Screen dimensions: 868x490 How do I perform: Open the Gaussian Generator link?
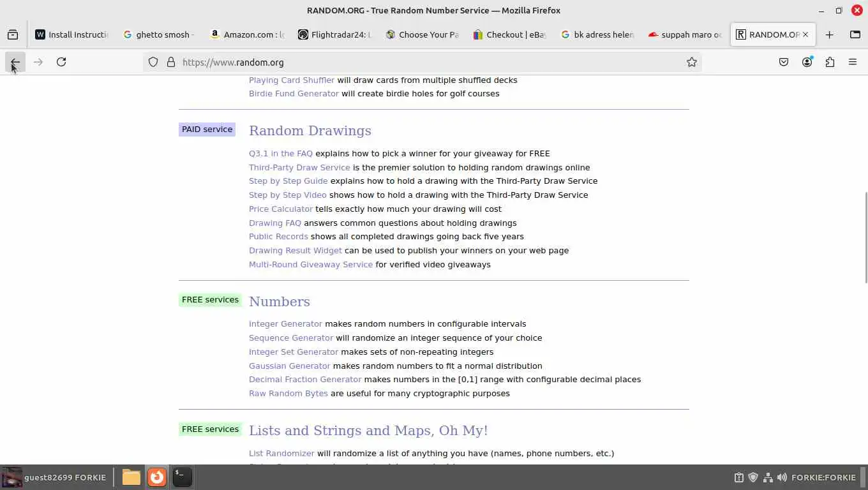[290, 366]
